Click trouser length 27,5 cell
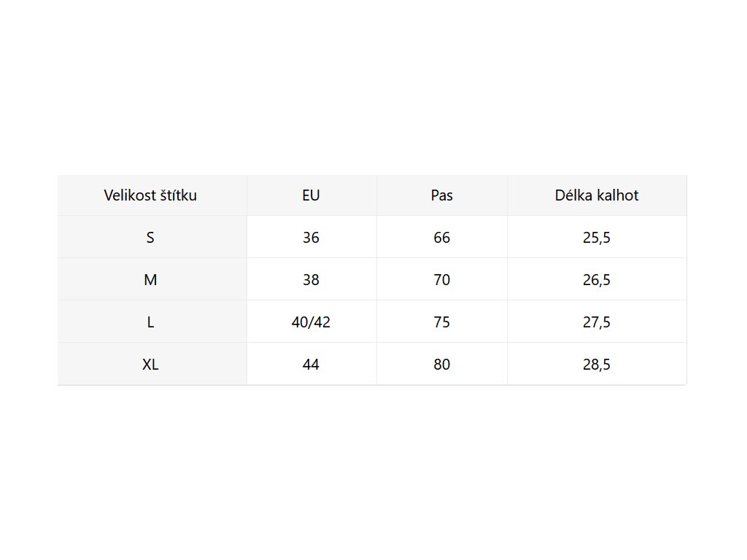This screenshot has width=747, height=560. [x=596, y=322]
